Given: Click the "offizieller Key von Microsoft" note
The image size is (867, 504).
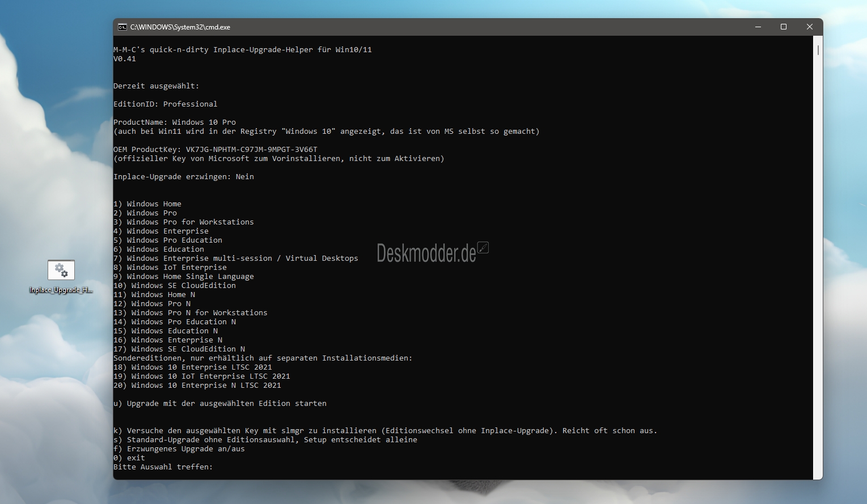Looking at the screenshot, I should [279, 159].
